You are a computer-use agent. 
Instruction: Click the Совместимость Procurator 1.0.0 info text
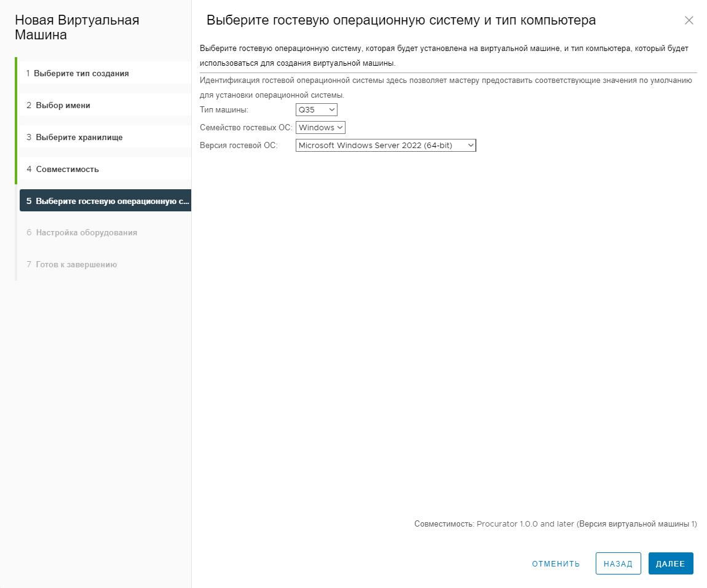coord(556,524)
